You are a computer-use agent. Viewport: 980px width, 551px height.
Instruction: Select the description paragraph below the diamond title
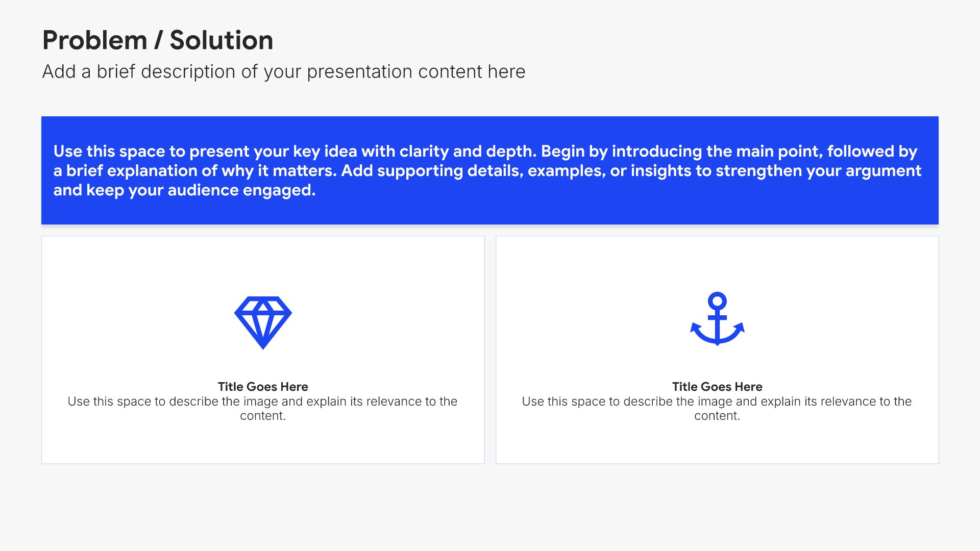point(263,409)
